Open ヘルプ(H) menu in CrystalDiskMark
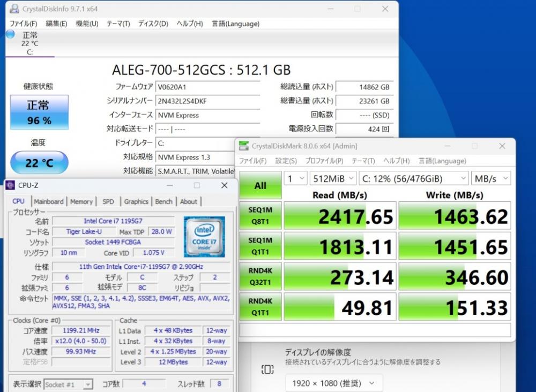This screenshot has width=536, height=392. [x=397, y=161]
